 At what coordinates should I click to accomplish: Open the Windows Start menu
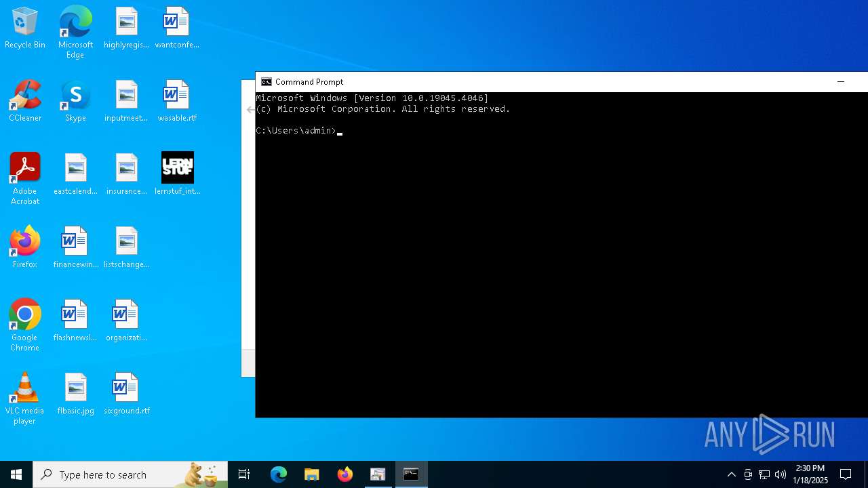16,474
